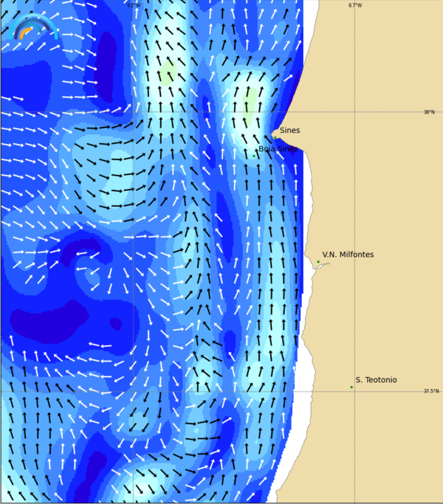The width and height of the screenshot is (443, 504).
Task: Select the Sines town label
Action: [290, 131]
